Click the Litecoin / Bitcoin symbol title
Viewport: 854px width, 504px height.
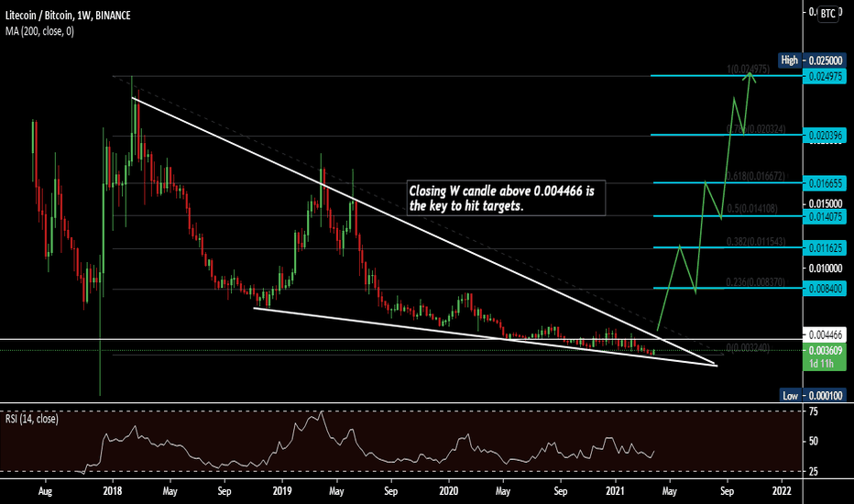(68, 16)
